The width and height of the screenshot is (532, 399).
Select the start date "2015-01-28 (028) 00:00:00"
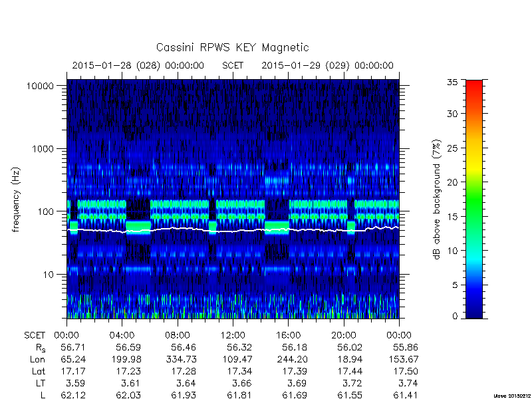coord(138,65)
